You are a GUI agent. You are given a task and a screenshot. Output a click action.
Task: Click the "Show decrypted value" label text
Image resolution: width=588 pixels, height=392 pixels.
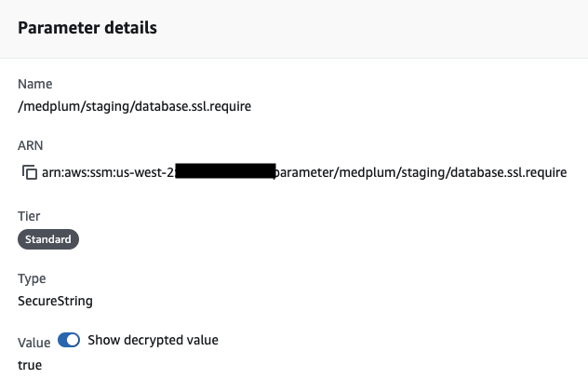click(153, 340)
